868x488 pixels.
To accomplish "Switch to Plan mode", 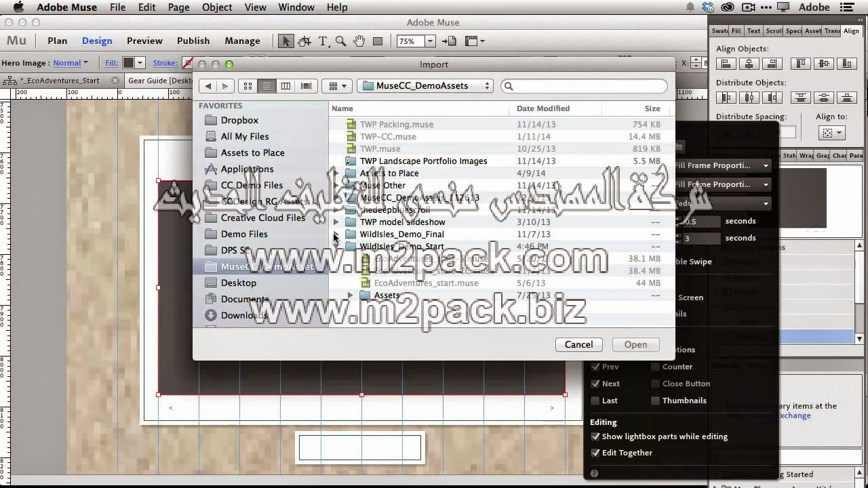I will [57, 41].
